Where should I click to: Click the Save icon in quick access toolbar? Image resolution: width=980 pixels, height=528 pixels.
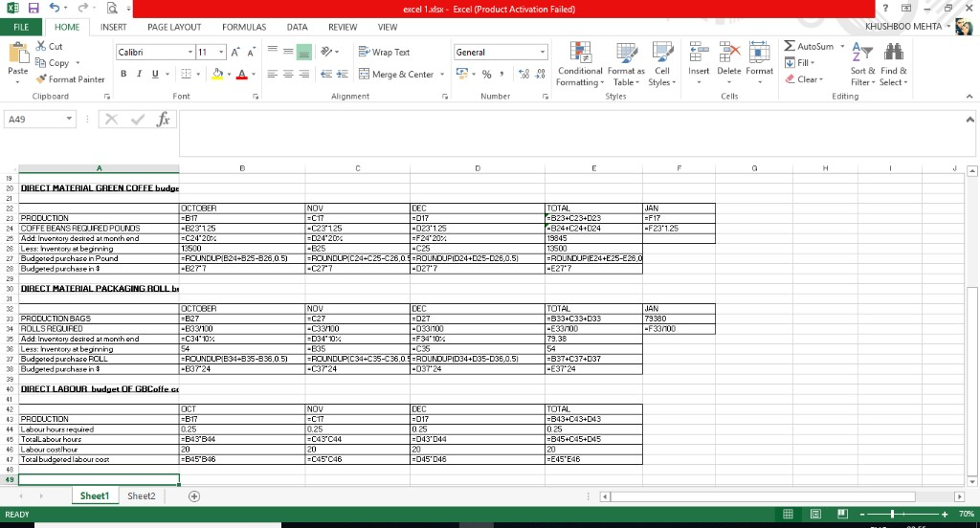(x=33, y=9)
